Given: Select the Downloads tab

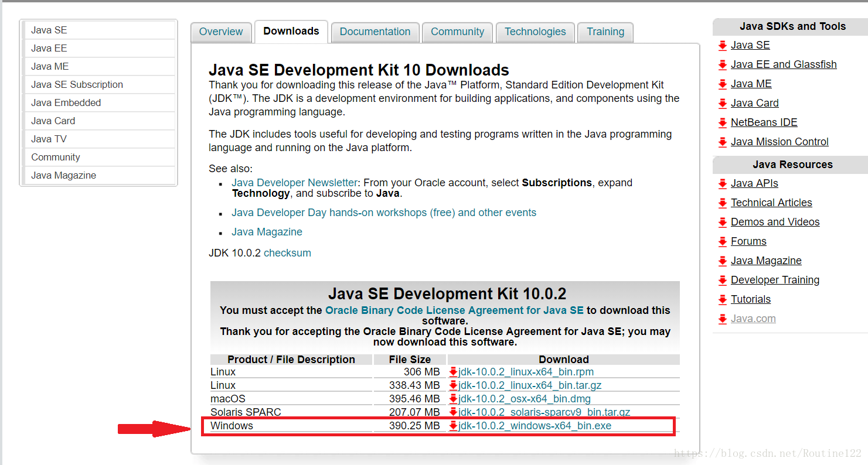Looking at the screenshot, I should pyautogui.click(x=291, y=31).
